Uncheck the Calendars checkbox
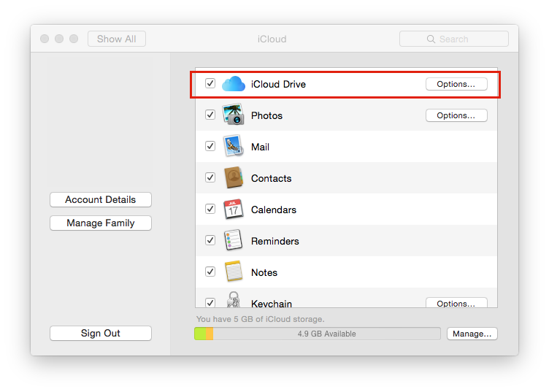549x392 pixels. point(210,209)
